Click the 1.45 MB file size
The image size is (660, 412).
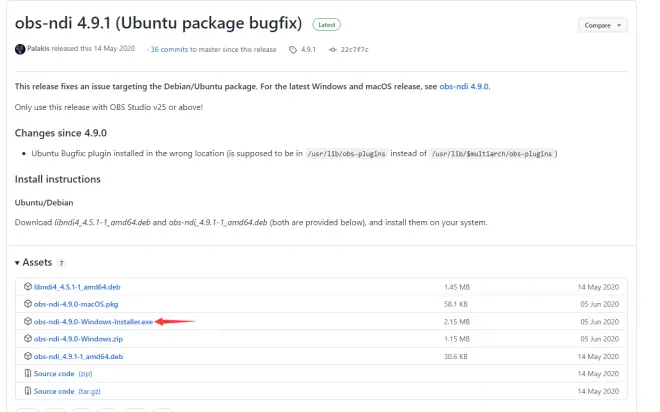pos(457,287)
